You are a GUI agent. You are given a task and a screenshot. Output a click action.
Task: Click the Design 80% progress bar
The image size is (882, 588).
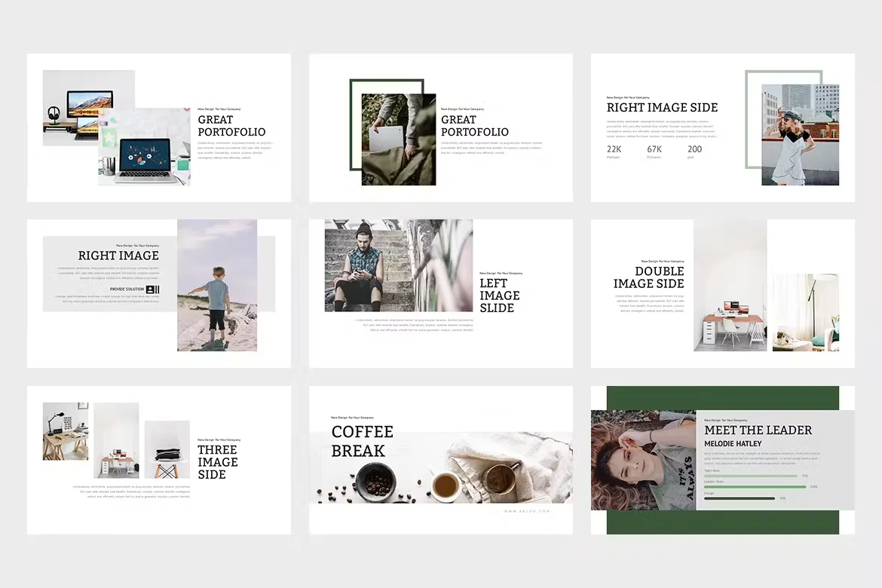pos(739,498)
